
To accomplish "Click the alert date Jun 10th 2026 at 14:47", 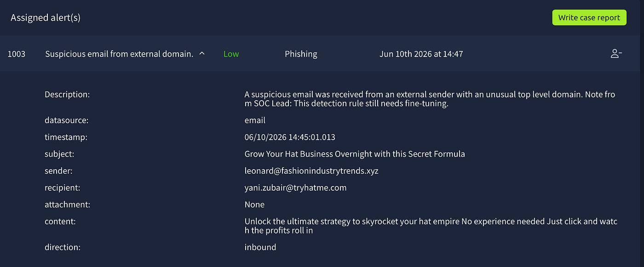I will 421,54.
